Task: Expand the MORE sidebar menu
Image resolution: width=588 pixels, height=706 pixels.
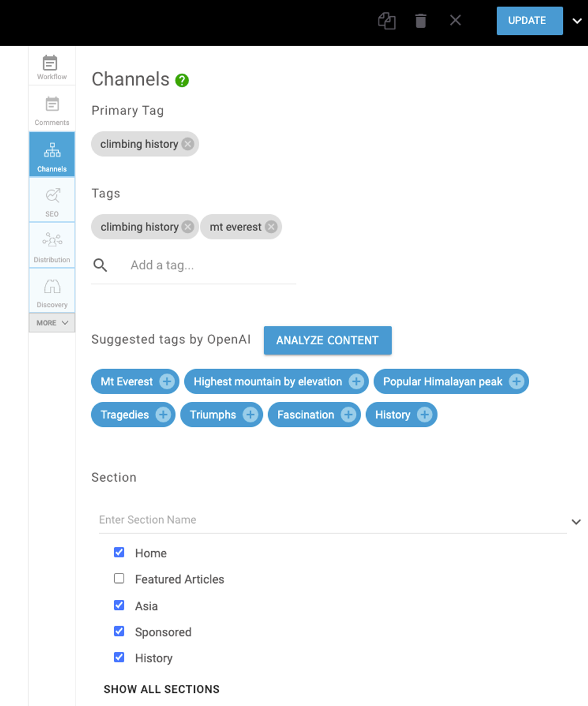Action: 52,323
